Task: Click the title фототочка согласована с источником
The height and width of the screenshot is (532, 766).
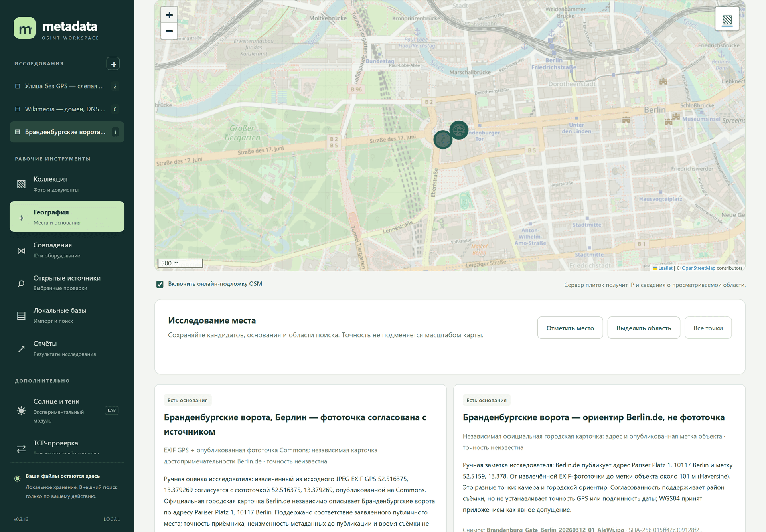Action: click(x=295, y=425)
